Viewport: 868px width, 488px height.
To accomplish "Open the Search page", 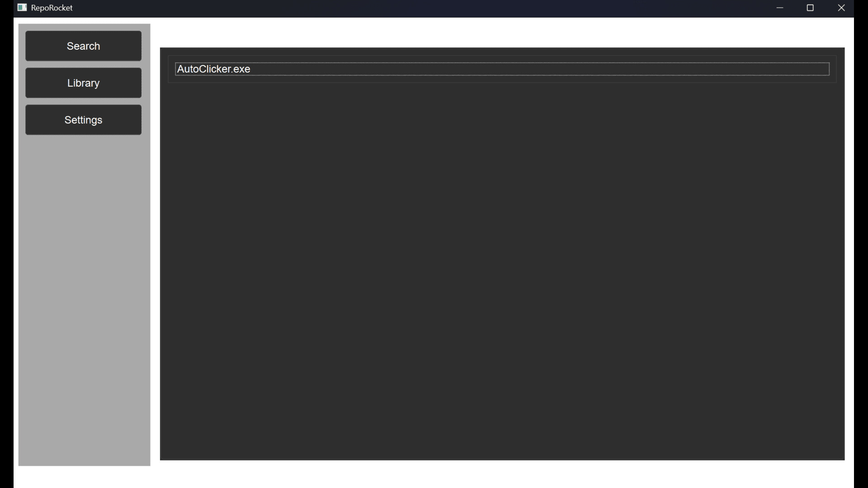I will coord(83,46).
